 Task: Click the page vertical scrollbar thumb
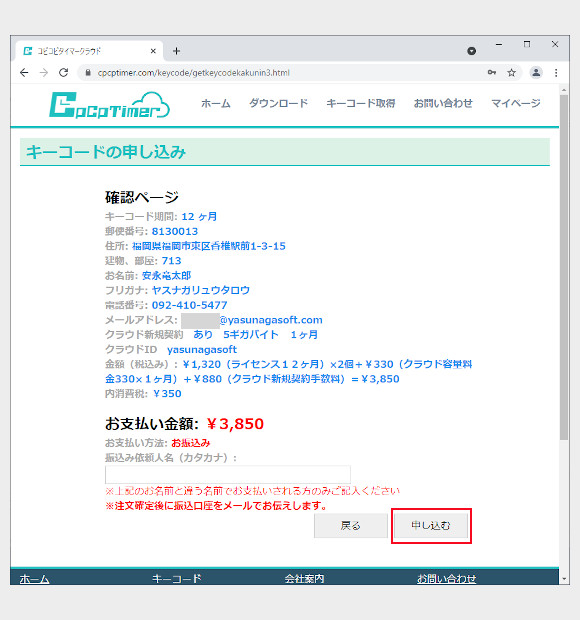[564, 267]
